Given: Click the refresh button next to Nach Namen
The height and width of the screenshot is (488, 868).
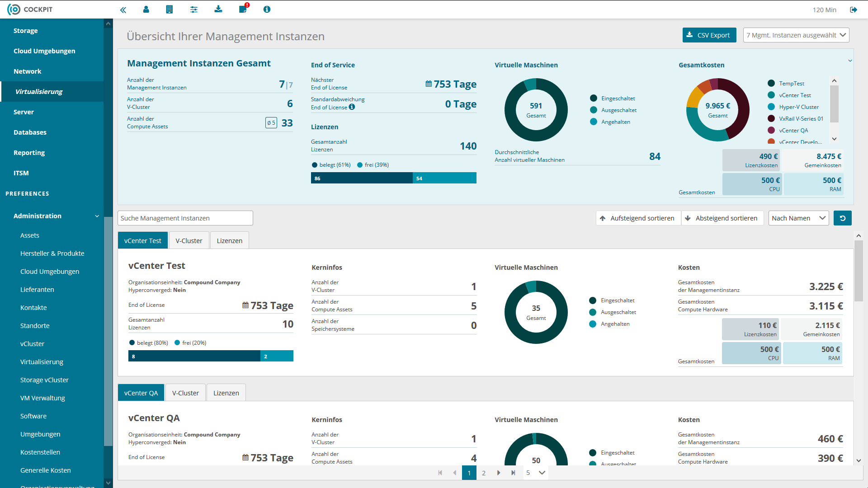Looking at the screenshot, I should pyautogui.click(x=843, y=218).
